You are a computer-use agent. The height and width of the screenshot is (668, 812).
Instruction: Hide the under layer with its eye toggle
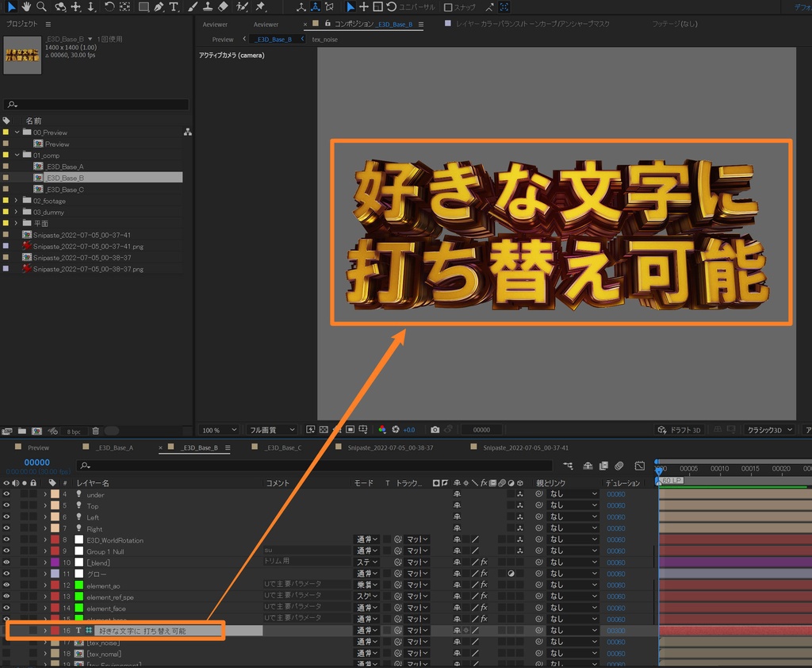pyautogui.click(x=6, y=493)
